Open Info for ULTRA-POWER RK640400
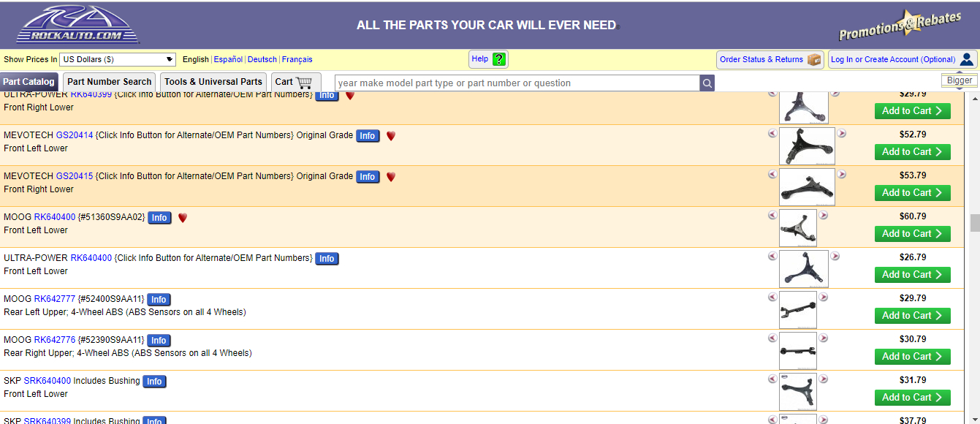 [327, 259]
